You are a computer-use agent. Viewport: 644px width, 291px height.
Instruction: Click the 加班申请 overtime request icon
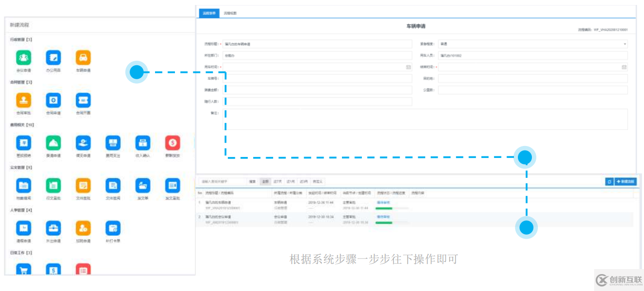point(83,229)
